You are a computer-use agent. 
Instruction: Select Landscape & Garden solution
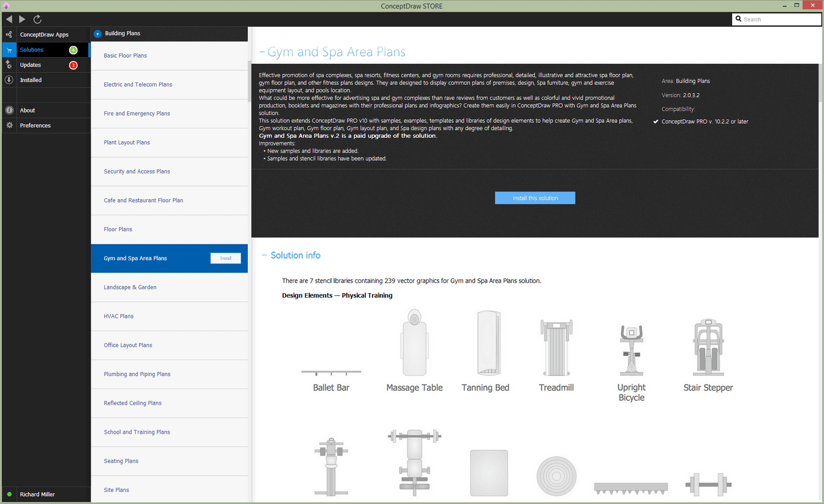(x=169, y=287)
